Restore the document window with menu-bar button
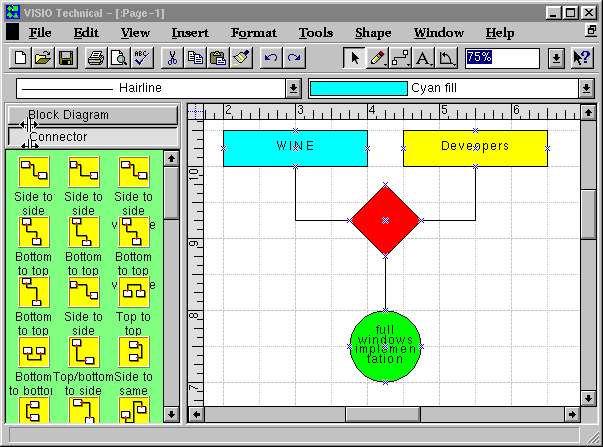This screenshot has height=447, width=603. click(591, 31)
